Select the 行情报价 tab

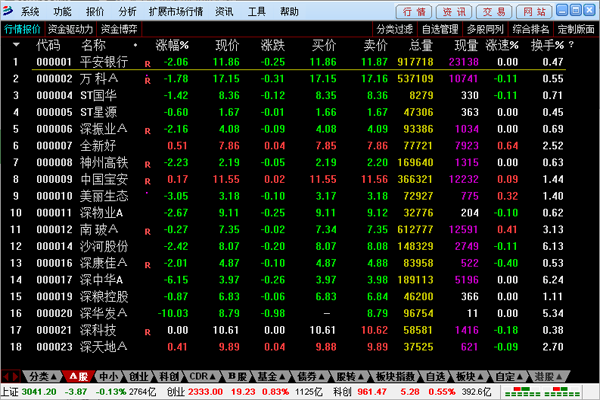[x=22, y=29]
